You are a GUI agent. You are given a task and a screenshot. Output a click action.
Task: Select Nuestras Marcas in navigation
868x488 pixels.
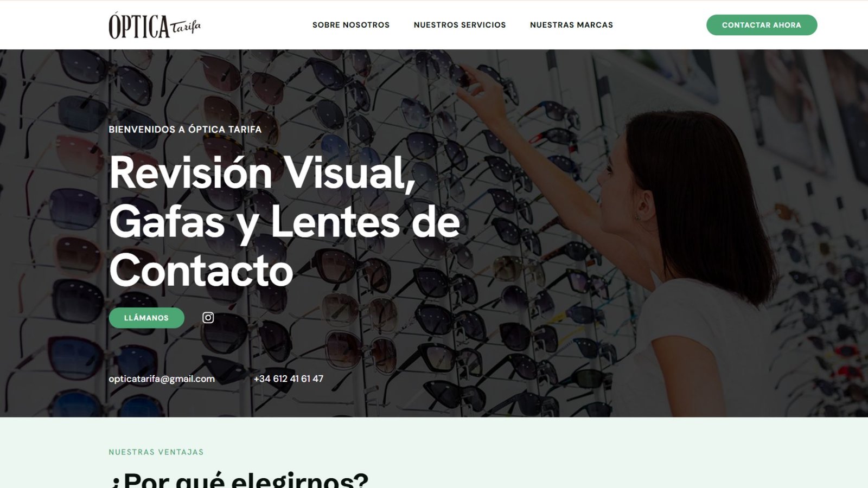tap(571, 25)
